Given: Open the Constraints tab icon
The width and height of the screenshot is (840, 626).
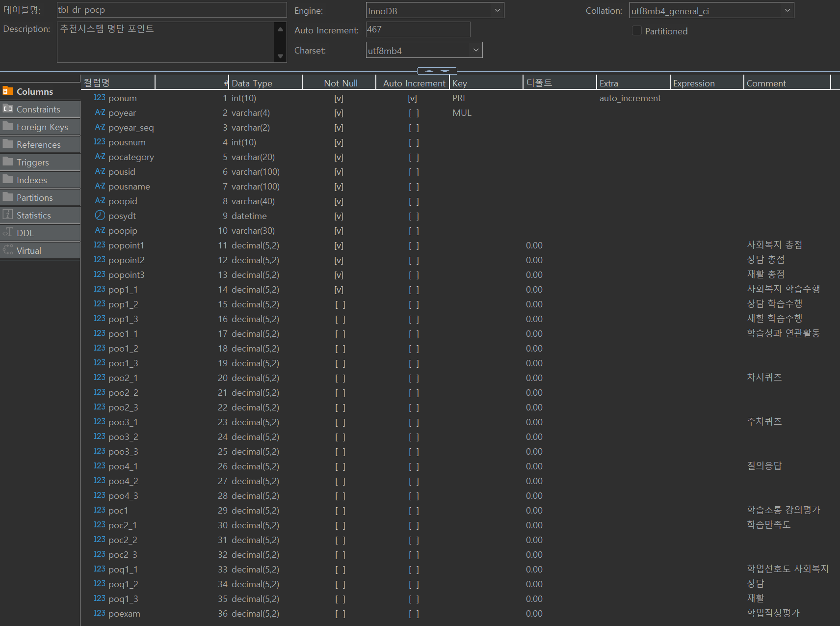Looking at the screenshot, I should (x=8, y=109).
